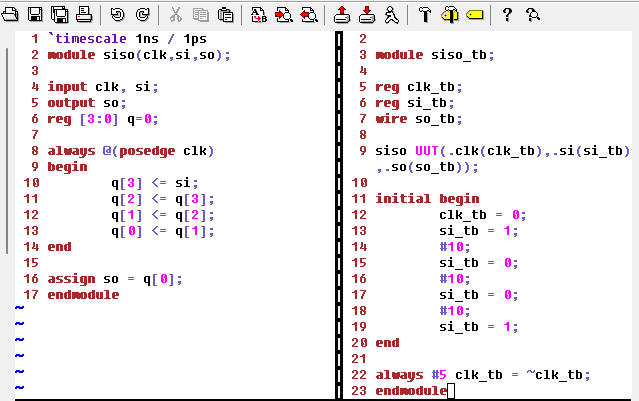Copy selection to the clipboard
639x401 pixels.
click(200, 14)
